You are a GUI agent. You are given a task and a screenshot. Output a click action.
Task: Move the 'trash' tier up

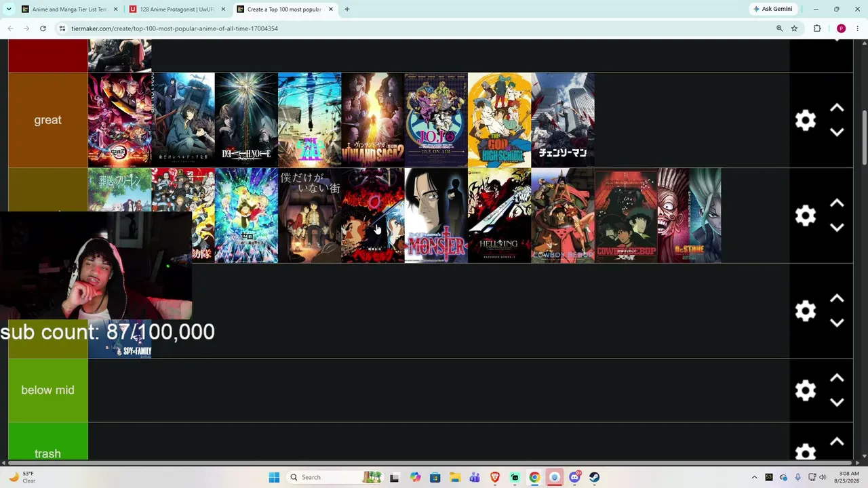click(837, 442)
